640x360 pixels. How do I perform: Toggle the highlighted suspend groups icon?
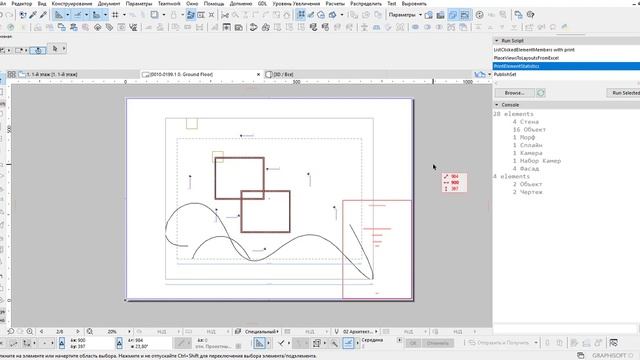(191, 15)
